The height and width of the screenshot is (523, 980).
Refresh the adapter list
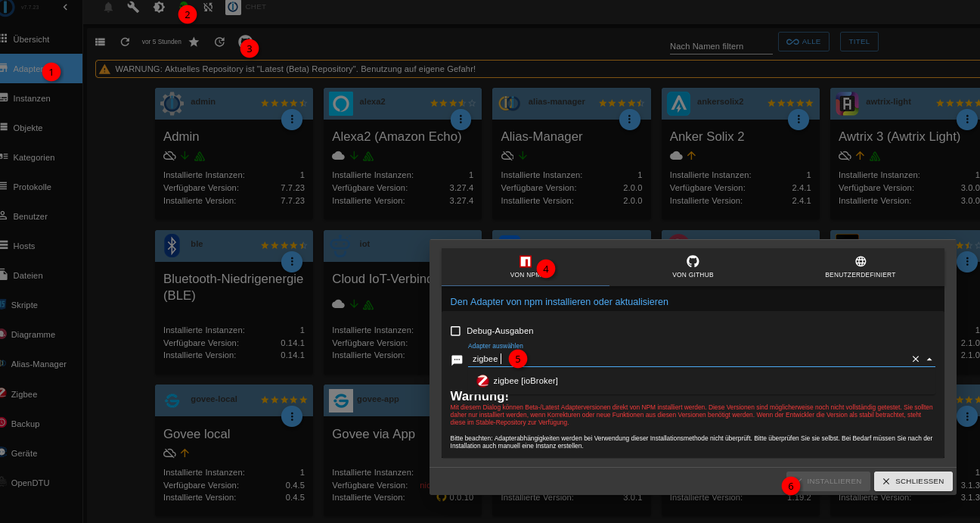pos(126,42)
